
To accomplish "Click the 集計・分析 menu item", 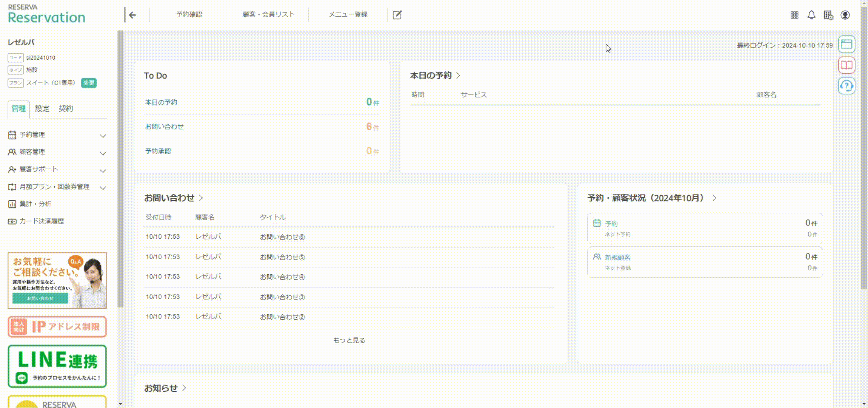I will (35, 204).
